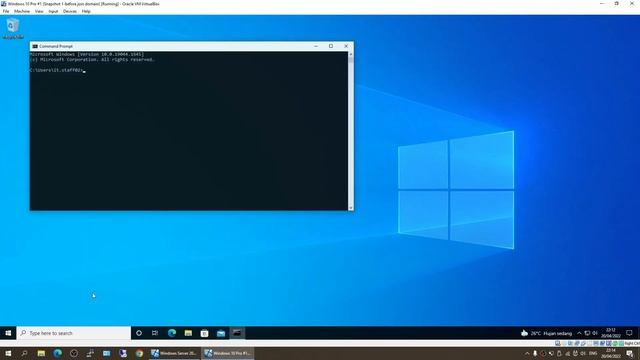Click the guest Type here to search box
Viewport: 640px width, 360px height.
(x=74, y=333)
